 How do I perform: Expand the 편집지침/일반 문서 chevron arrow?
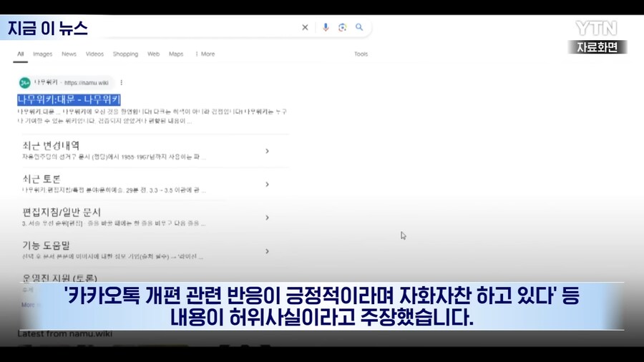(267, 217)
